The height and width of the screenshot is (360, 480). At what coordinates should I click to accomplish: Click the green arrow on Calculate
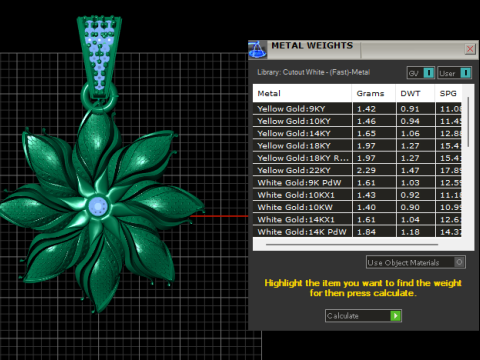point(395,316)
